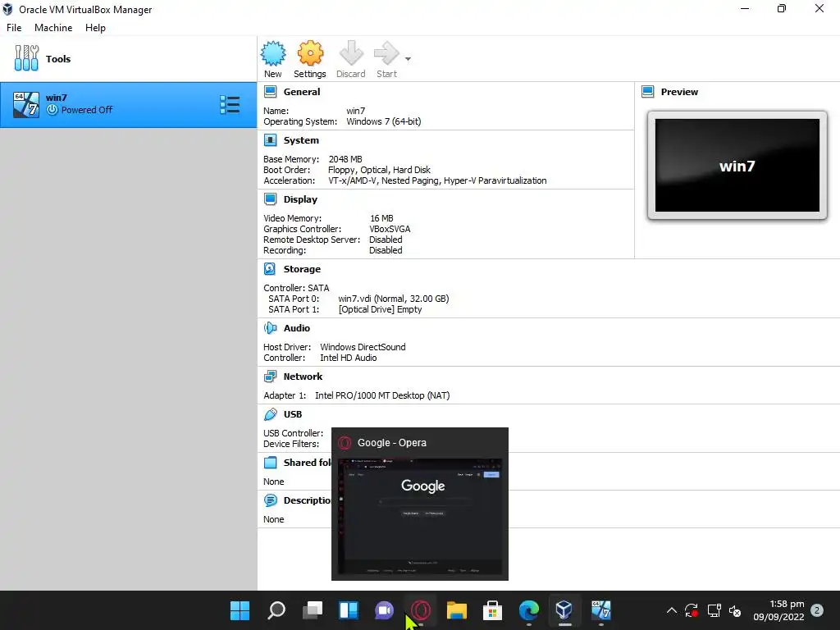
Task: Open the General section heading
Action: pos(302,92)
